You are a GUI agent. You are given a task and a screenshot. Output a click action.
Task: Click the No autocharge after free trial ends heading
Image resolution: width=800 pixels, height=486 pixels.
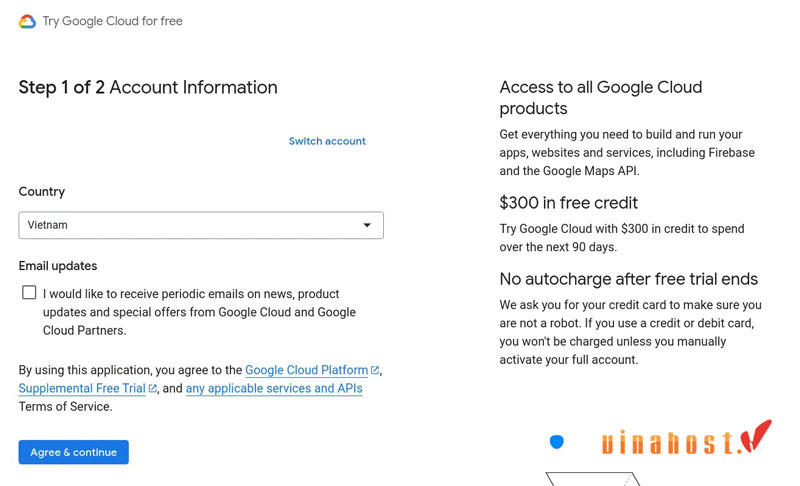coord(629,279)
